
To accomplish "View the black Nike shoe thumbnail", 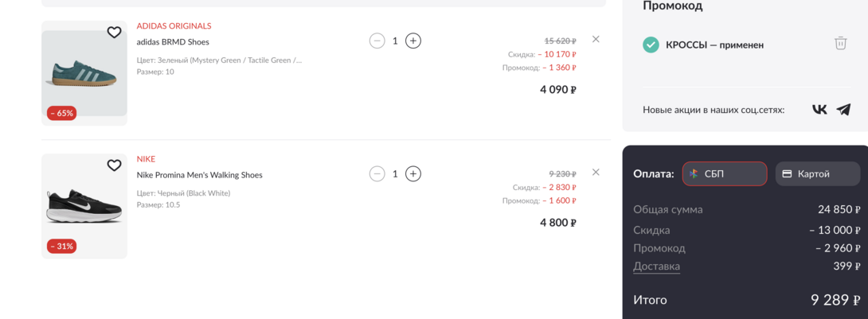I will click(84, 205).
